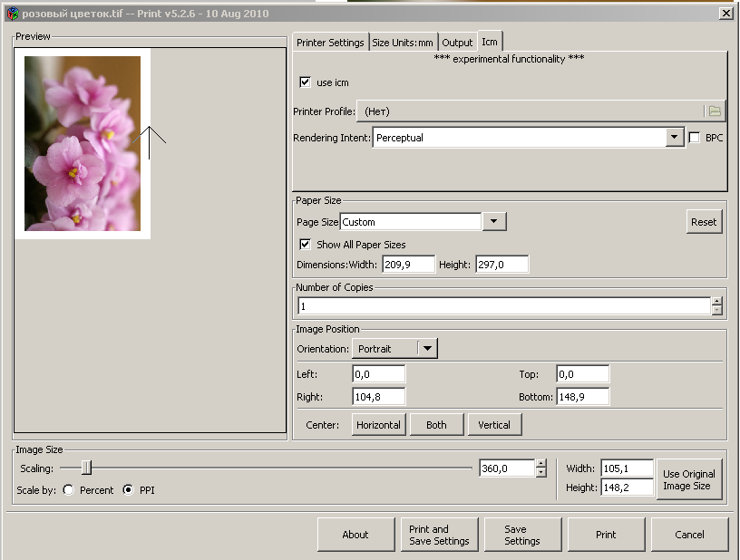Screen dimensions: 740x560
Task: Open the Output tab
Action: 457,43
